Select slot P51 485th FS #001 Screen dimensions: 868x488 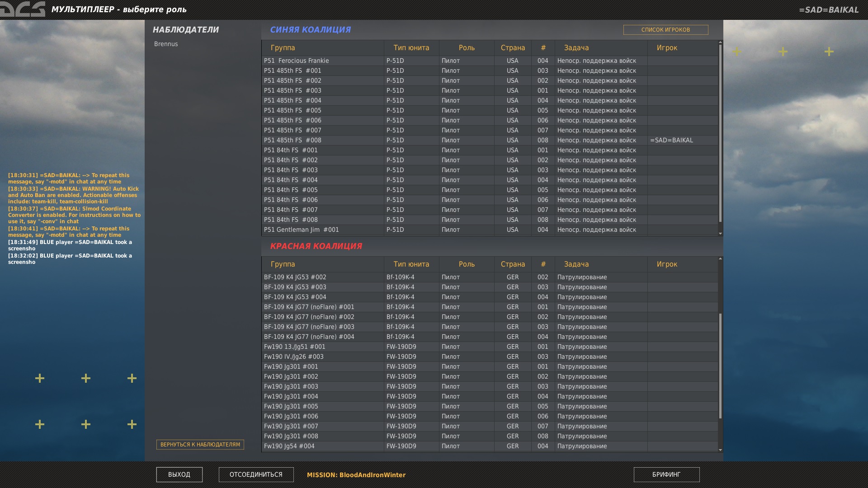490,70
